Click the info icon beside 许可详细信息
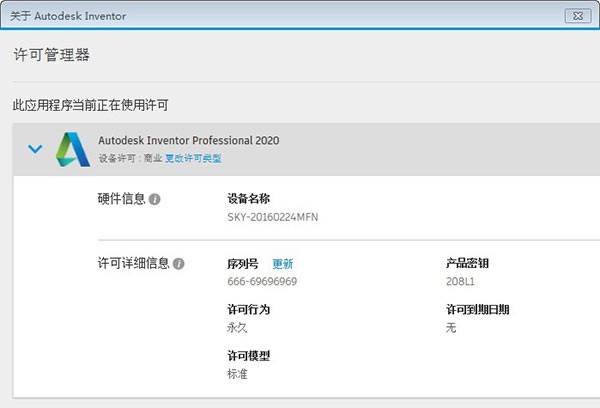The width and height of the screenshot is (600, 408). coord(179,264)
